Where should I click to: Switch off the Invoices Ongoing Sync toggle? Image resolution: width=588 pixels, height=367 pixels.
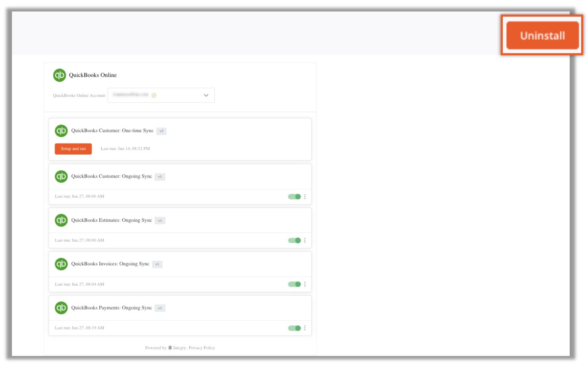pos(294,284)
